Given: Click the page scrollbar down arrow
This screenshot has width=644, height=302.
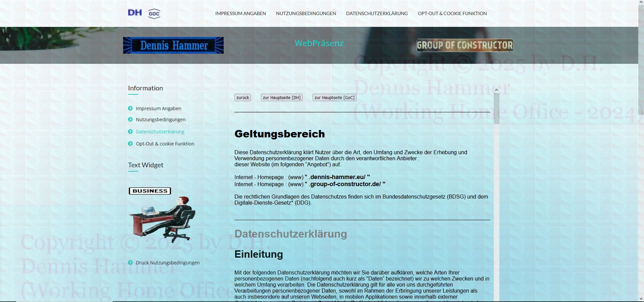Looking at the screenshot, I should click(641, 298).
